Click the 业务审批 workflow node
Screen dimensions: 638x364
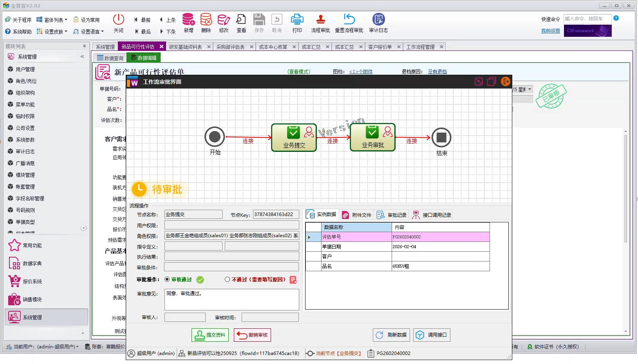[x=373, y=137]
